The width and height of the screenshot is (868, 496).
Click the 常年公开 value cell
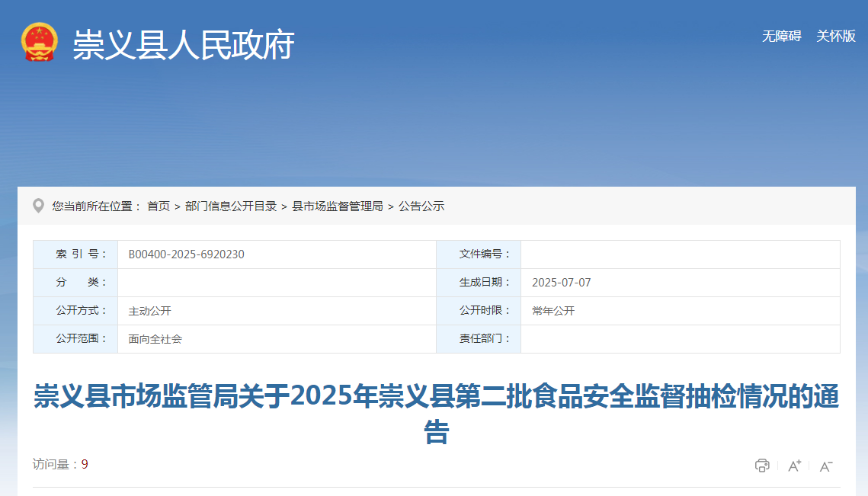[x=681, y=311]
